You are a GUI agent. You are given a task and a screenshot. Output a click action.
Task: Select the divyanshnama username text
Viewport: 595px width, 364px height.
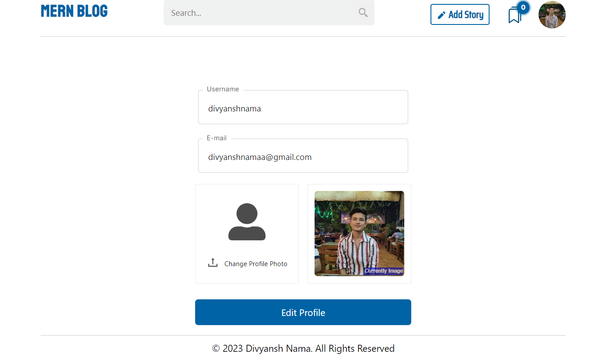234,108
